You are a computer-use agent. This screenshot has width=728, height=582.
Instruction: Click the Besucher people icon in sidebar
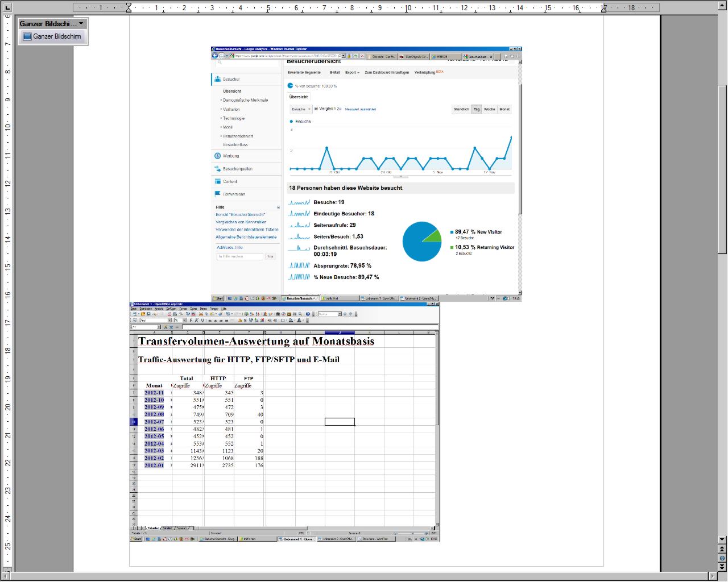pyautogui.click(x=217, y=79)
